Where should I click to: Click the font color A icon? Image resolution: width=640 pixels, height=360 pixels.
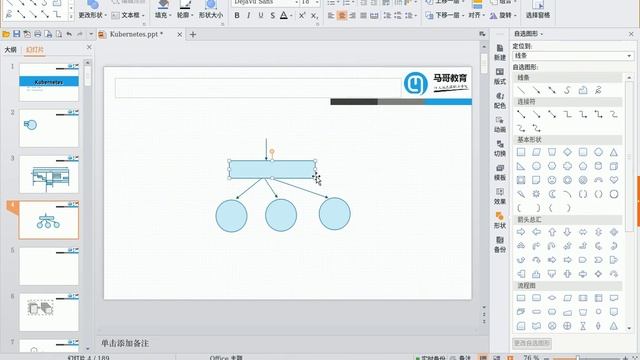[x=284, y=16]
